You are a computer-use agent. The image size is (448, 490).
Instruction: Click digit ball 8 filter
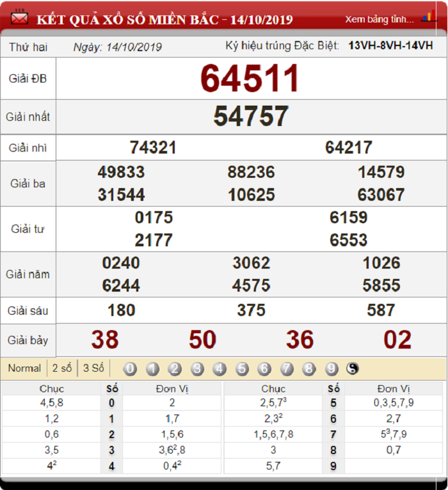(x=309, y=368)
